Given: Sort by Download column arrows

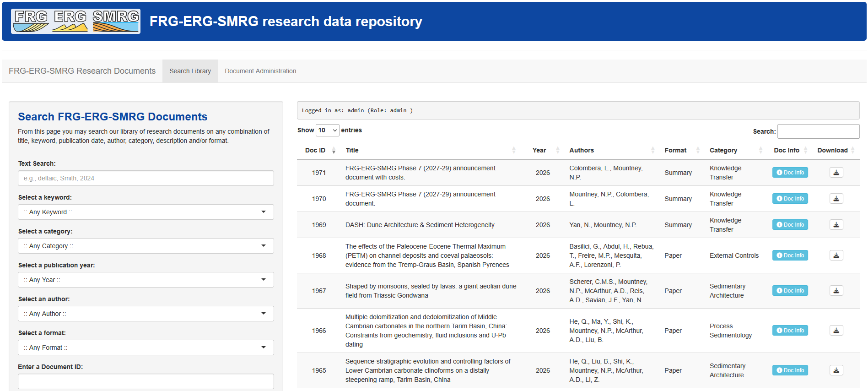Looking at the screenshot, I should [853, 150].
